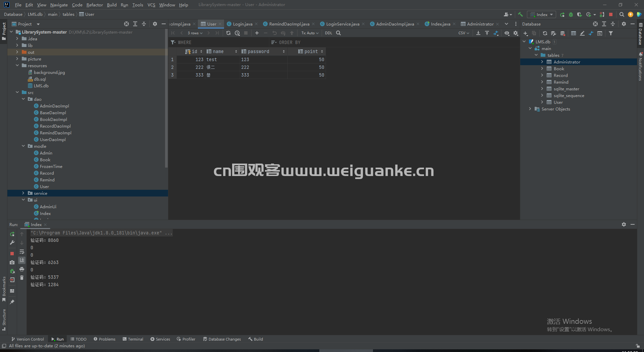Toggle soft-wrap in Run console
644x352 pixels.
click(x=22, y=252)
